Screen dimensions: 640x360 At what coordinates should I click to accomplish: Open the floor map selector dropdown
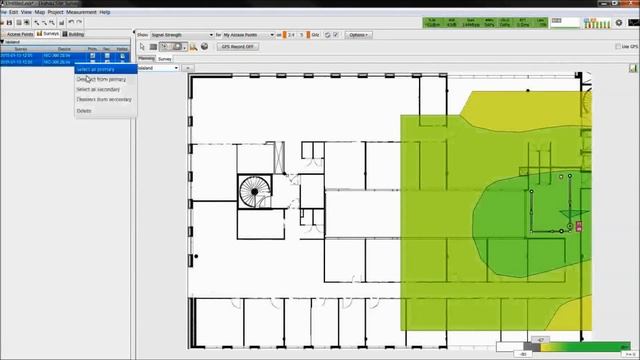pyautogui.click(x=158, y=68)
